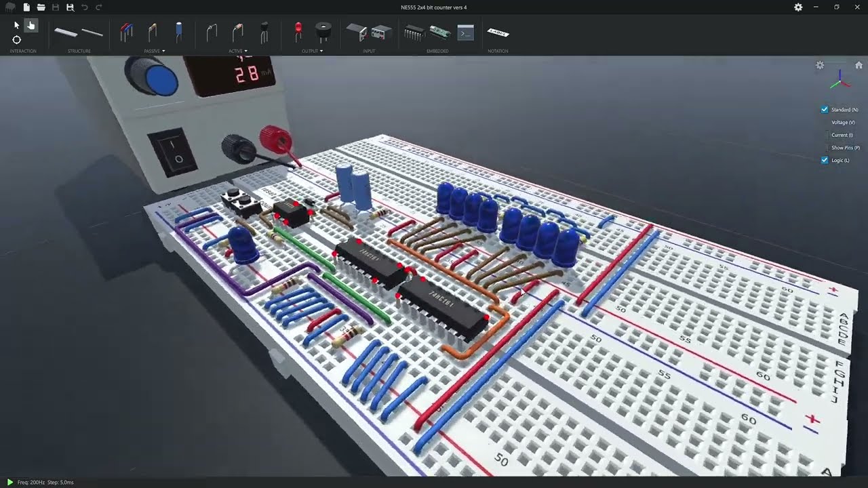Open the embedded terminal console

[x=465, y=32]
